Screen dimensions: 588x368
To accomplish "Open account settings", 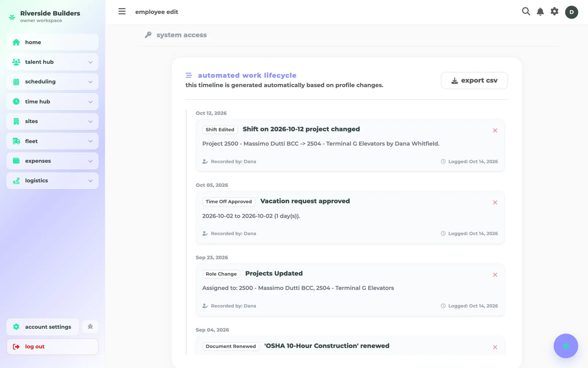I will [x=43, y=327].
